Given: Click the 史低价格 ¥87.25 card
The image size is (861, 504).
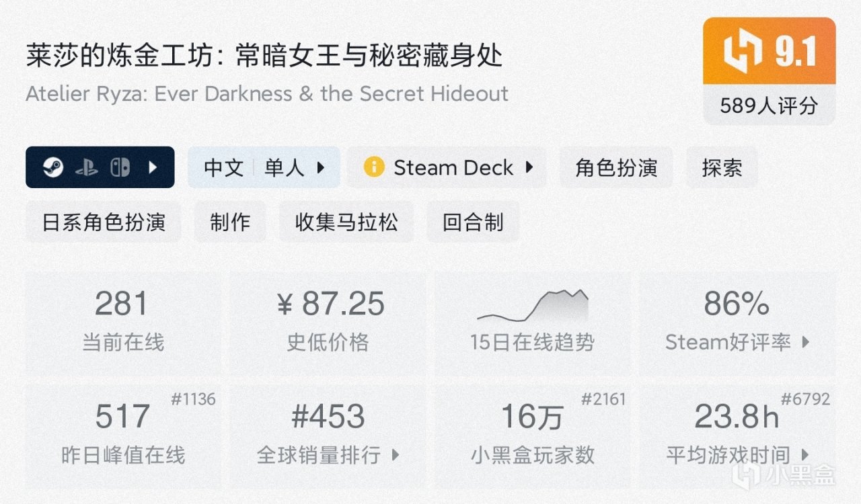Looking at the screenshot, I should pyautogui.click(x=328, y=321).
